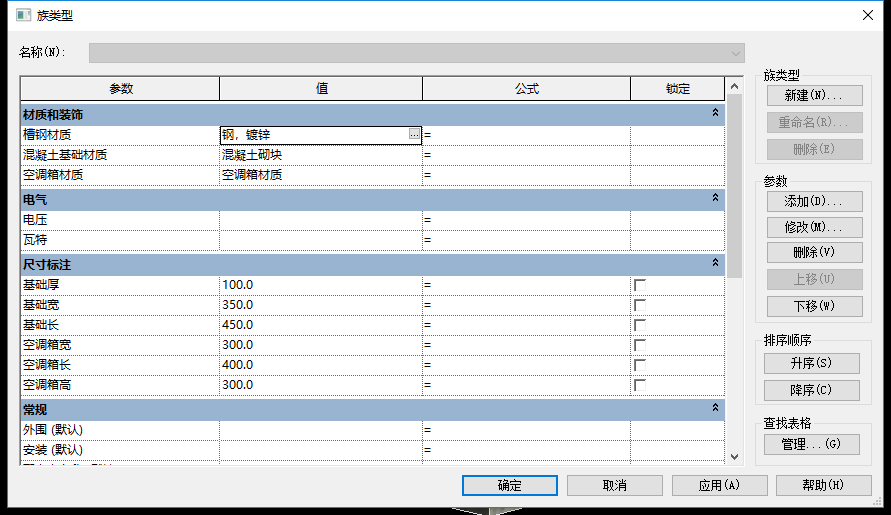Viewport: 891px width, 515px height.
Task: Add a parameter with 添加(D)
Action: pos(814,201)
